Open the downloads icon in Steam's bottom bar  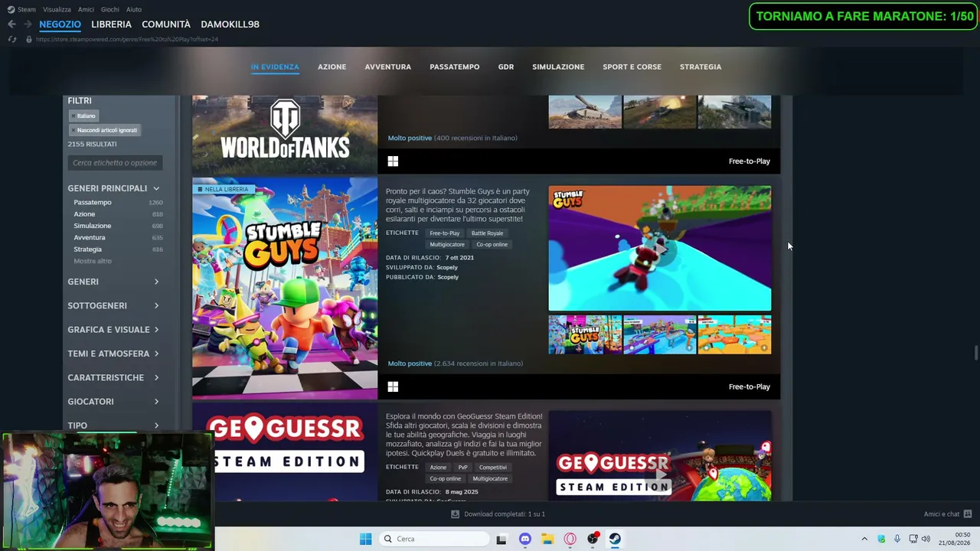[x=455, y=514]
